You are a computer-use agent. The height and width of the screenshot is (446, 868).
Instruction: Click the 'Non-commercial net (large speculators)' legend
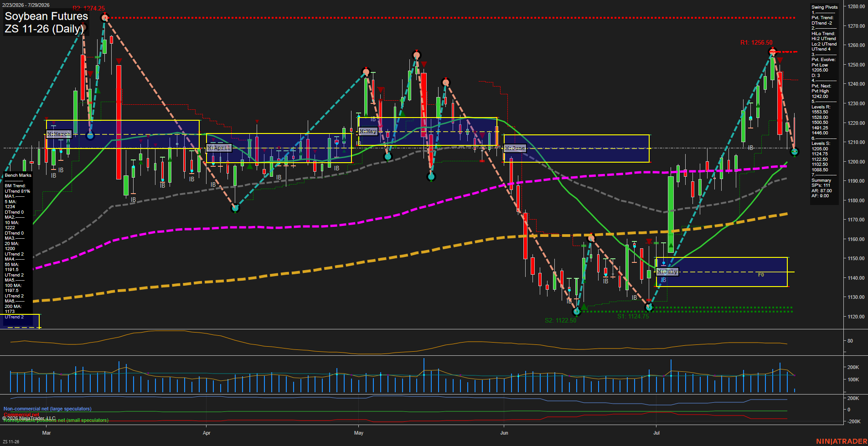pos(47,409)
